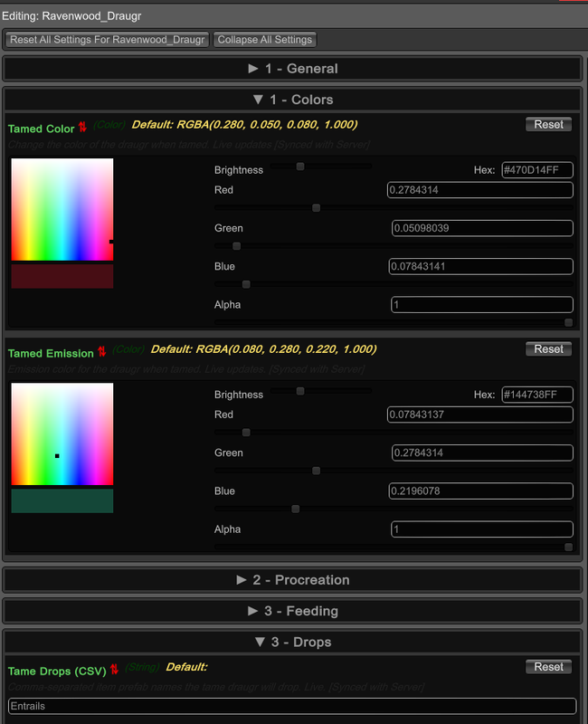
Task: Collapse the 3 - Drops section
Action: click(x=292, y=643)
